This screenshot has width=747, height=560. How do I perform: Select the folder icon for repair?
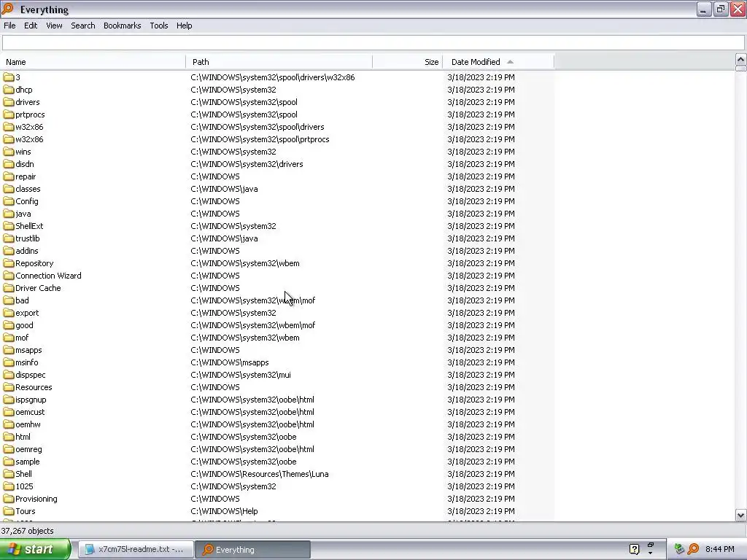click(x=9, y=176)
